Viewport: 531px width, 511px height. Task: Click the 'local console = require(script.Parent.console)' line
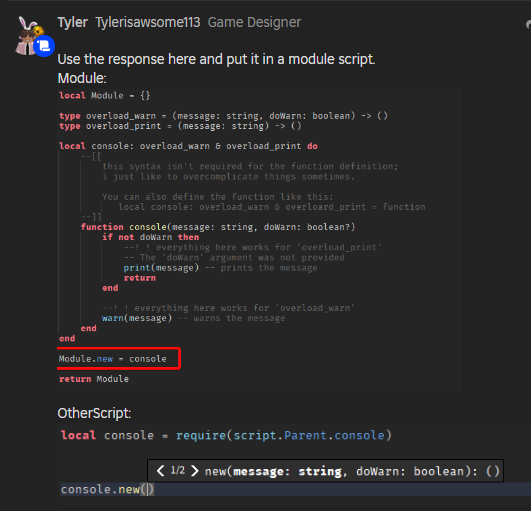coord(226,435)
